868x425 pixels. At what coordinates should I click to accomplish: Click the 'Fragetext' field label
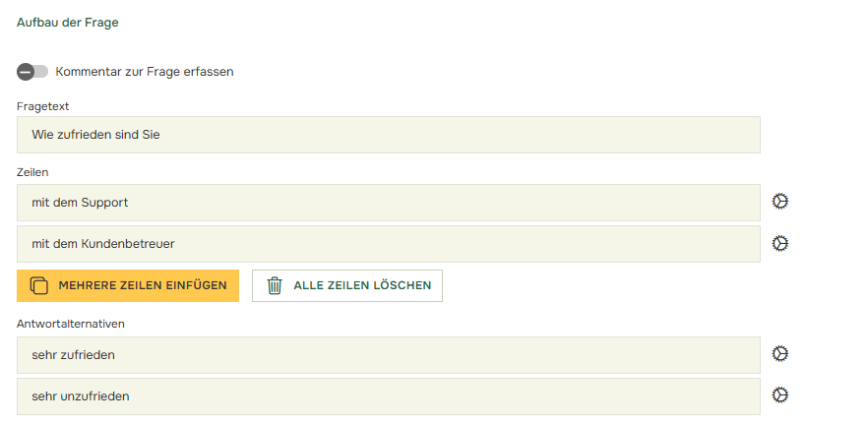point(43,106)
